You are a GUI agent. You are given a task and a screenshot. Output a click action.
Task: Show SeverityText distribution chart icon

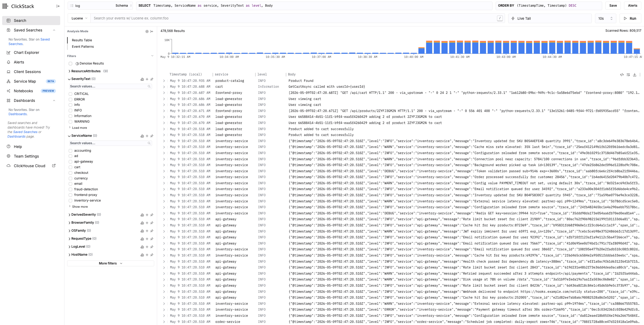click(142, 79)
